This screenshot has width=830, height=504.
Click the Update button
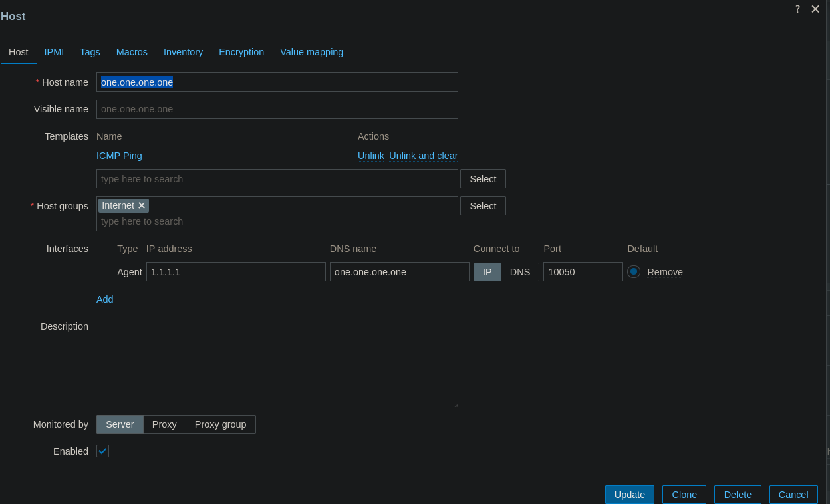tap(630, 495)
